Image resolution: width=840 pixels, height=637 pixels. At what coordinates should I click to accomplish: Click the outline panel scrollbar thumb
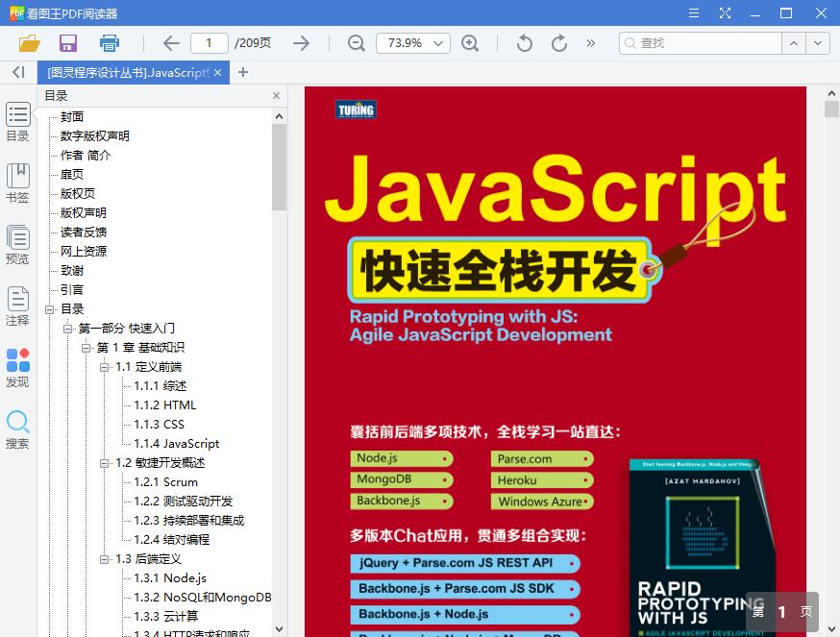pos(279,167)
